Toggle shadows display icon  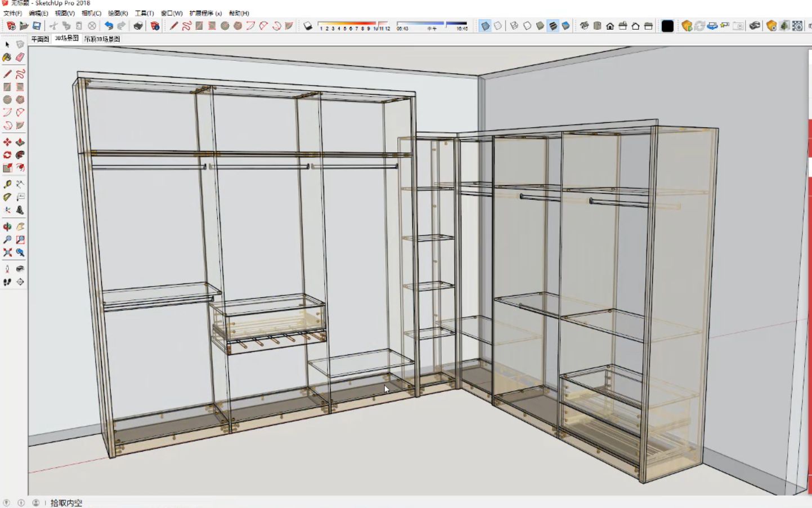click(308, 26)
